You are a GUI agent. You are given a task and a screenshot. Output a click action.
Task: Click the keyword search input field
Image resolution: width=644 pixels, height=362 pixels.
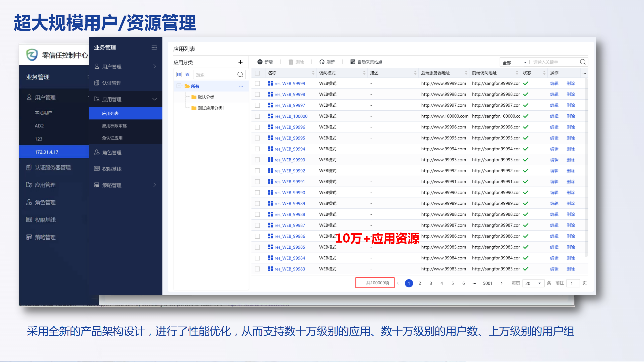coord(555,62)
